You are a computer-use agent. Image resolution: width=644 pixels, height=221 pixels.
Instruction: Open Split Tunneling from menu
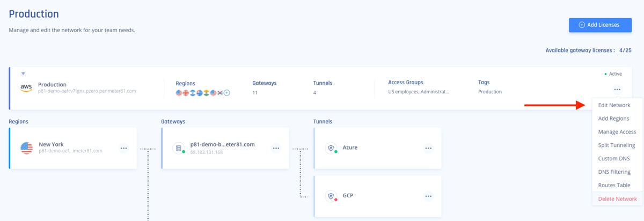pos(617,145)
